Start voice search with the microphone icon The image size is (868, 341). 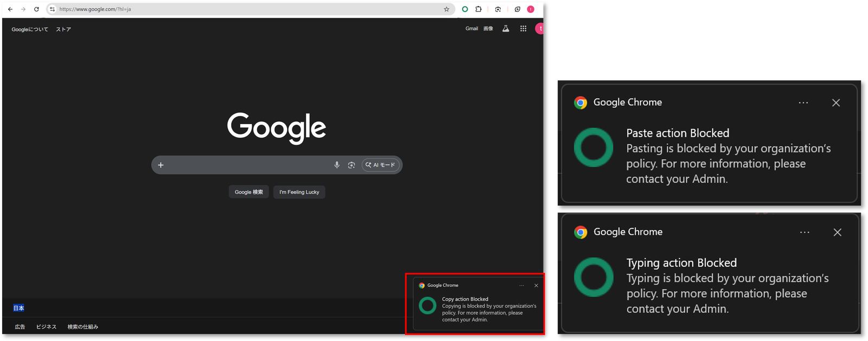pyautogui.click(x=337, y=165)
